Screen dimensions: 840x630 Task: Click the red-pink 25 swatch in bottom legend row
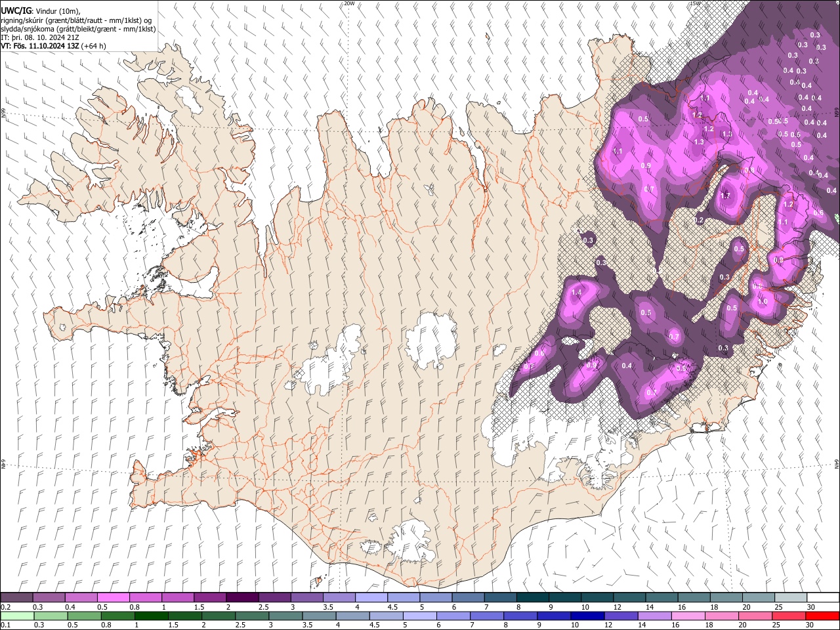(789, 616)
